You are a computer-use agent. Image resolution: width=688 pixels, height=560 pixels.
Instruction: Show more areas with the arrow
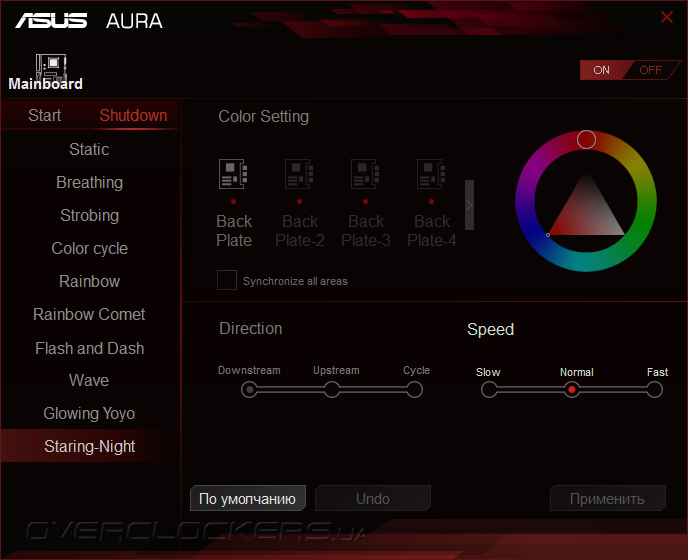point(469,205)
